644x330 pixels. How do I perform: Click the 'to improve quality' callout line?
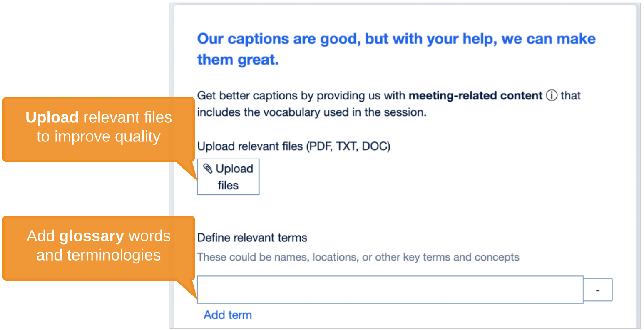tap(98, 136)
